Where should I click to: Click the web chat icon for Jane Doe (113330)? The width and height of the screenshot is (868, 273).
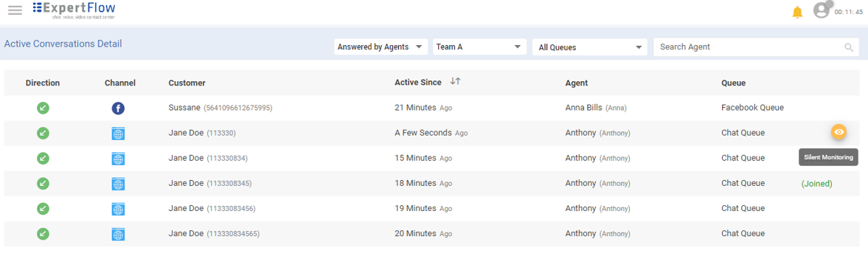pos(118,134)
